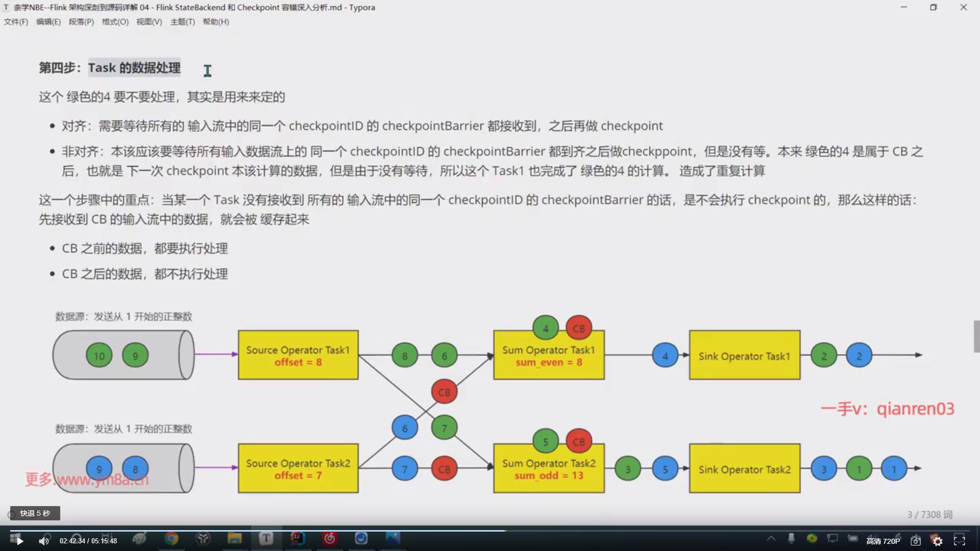Open the 高清 720P quality selector
The image size is (980, 551).
click(x=883, y=540)
